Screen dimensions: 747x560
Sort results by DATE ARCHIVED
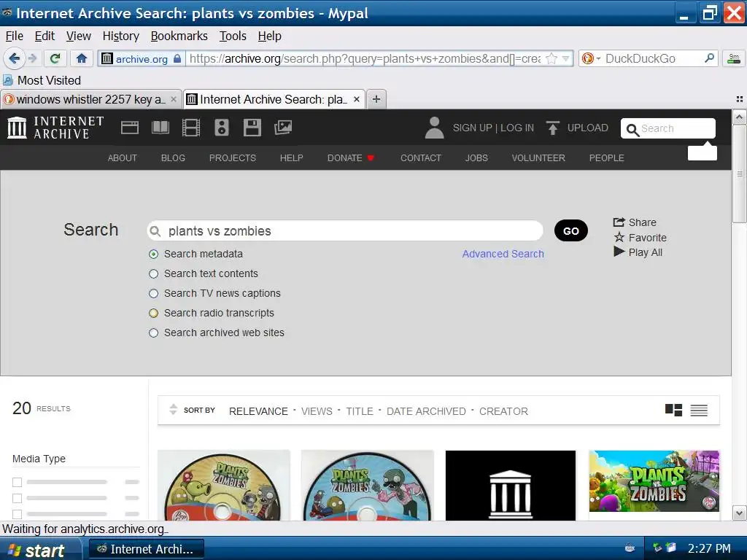pos(426,411)
